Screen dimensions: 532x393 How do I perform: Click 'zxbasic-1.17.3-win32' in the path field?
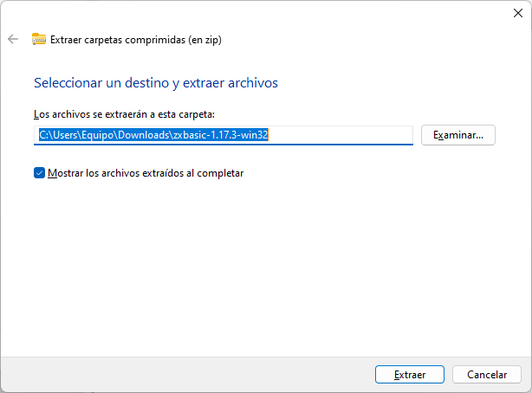click(x=221, y=135)
